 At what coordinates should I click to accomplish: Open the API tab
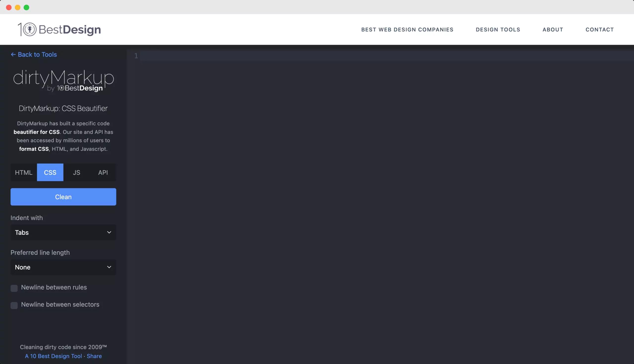pyautogui.click(x=103, y=172)
